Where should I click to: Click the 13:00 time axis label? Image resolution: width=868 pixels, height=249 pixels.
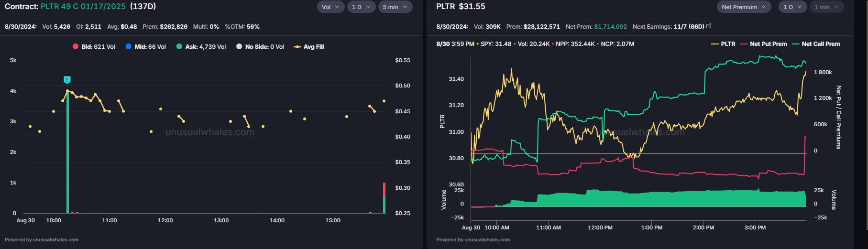pyautogui.click(x=221, y=220)
